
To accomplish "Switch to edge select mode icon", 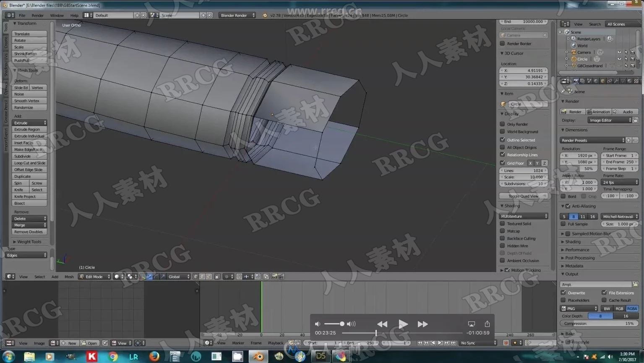I will [202, 277].
